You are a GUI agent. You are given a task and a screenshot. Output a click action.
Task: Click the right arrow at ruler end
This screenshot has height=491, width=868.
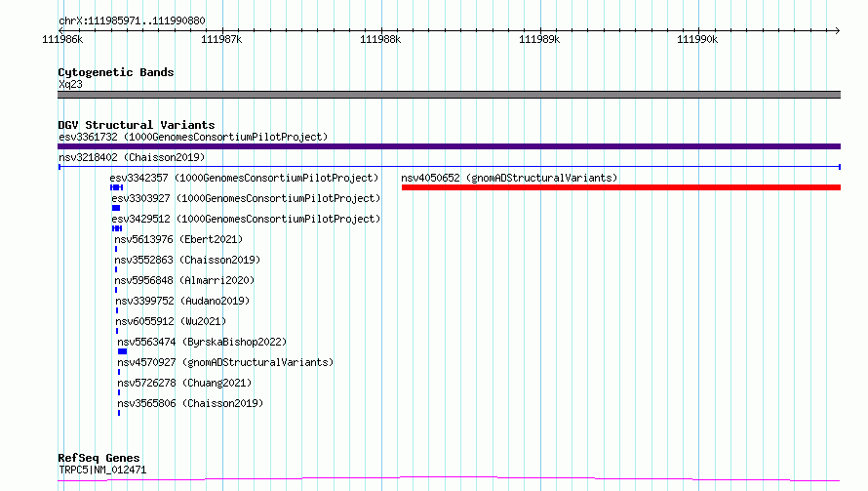pos(837,30)
